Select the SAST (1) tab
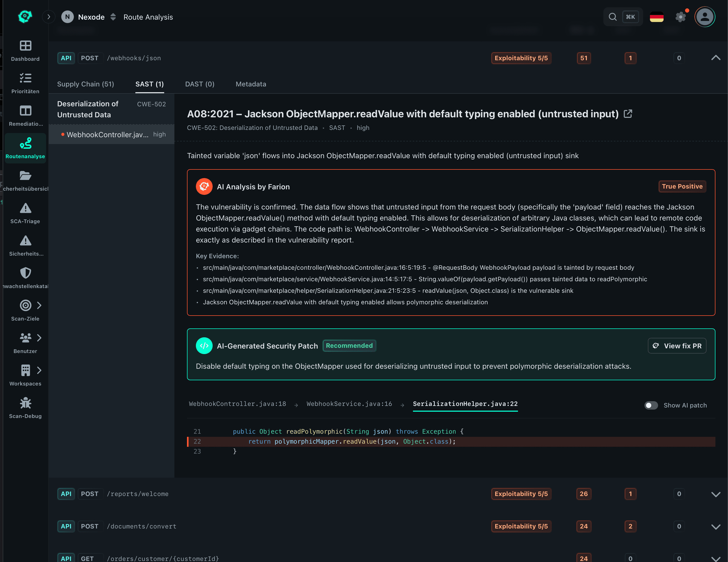Image resolution: width=728 pixels, height=562 pixels. pos(149,84)
